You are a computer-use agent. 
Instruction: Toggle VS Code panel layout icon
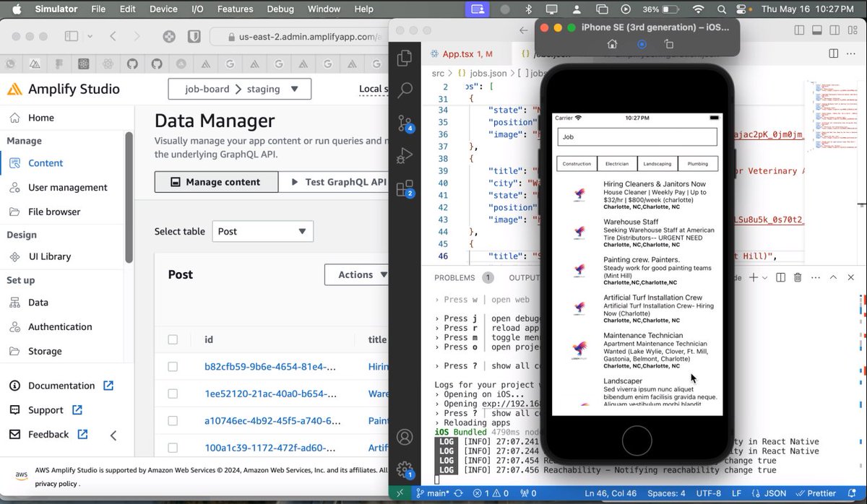click(816, 30)
